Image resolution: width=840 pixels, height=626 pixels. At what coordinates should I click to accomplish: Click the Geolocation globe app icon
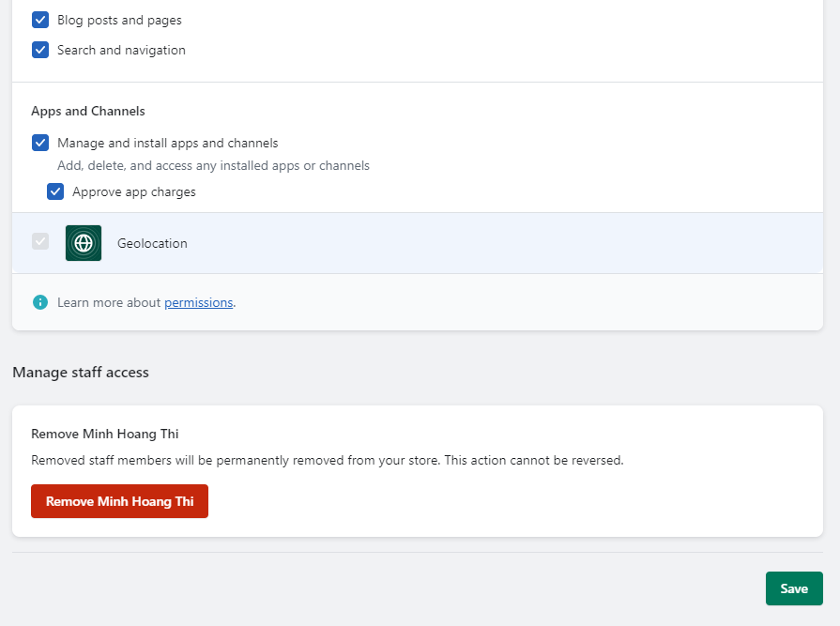[84, 243]
